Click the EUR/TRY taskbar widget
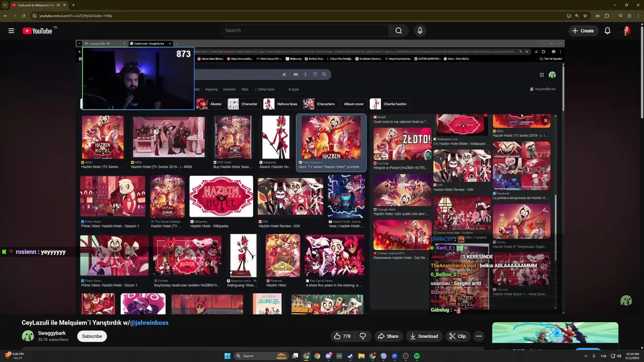The image size is (644, 362). pos(14,356)
